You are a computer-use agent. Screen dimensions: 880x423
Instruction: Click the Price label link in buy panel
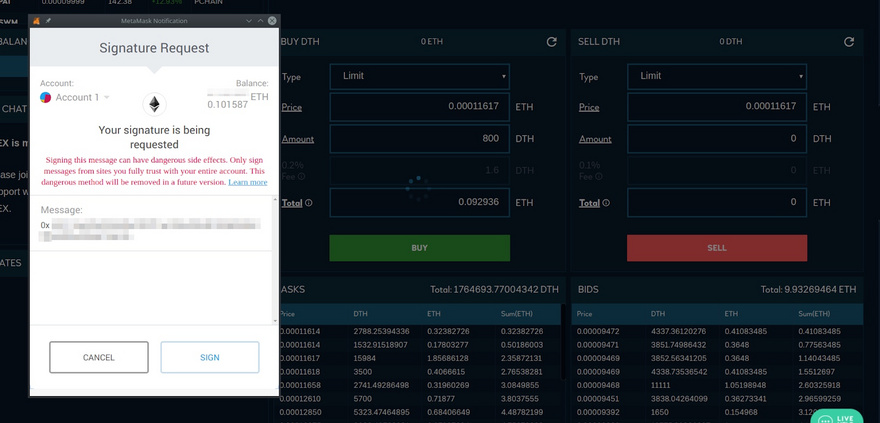click(x=292, y=107)
